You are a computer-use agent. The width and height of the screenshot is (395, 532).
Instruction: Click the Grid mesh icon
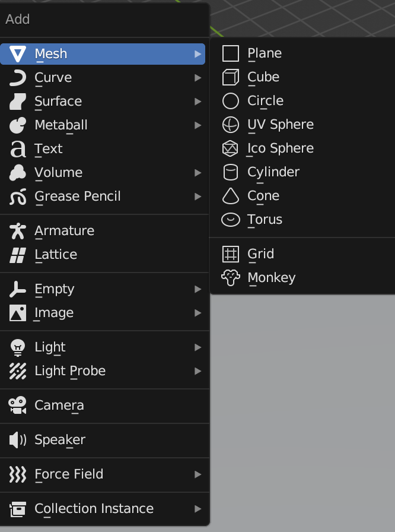click(x=230, y=254)
